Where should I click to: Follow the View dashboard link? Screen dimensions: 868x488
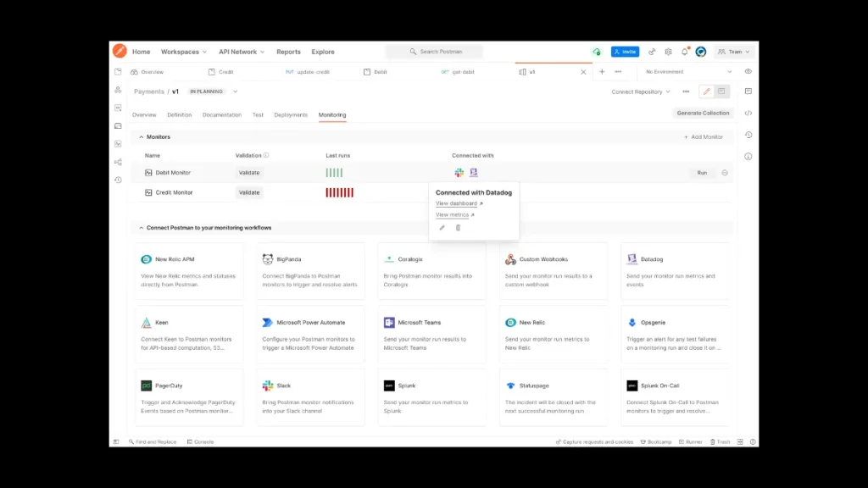click(x=458, y=203)
